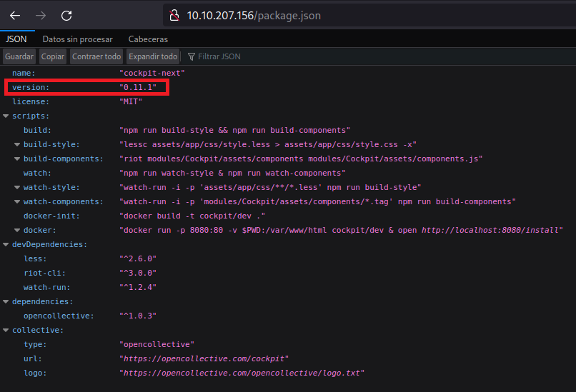Image resolution: width=576 pixels, height=392 pixels.
Task: Toggle the dependencies tree arrow
Action: (x=6, y=302)
